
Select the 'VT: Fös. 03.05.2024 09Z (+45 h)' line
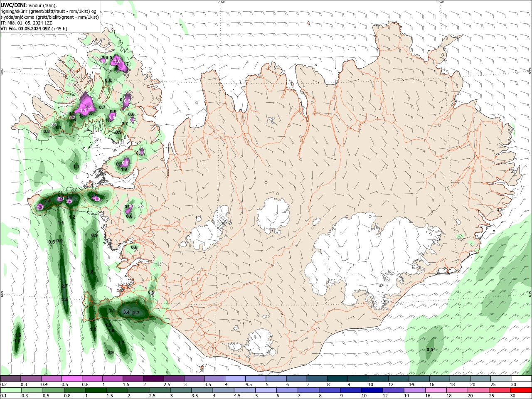[34, 29]
